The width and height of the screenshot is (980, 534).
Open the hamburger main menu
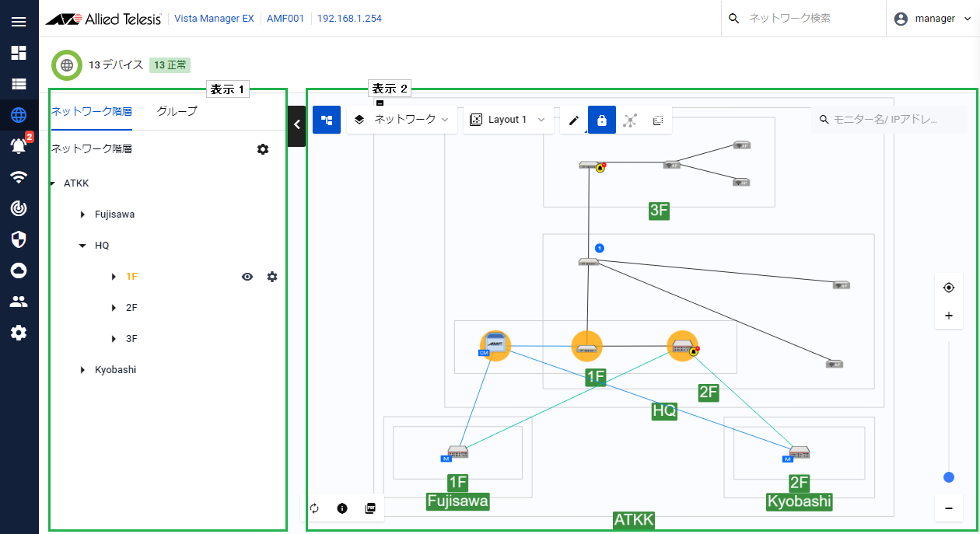pyautogui.click(x=19, y=21)
